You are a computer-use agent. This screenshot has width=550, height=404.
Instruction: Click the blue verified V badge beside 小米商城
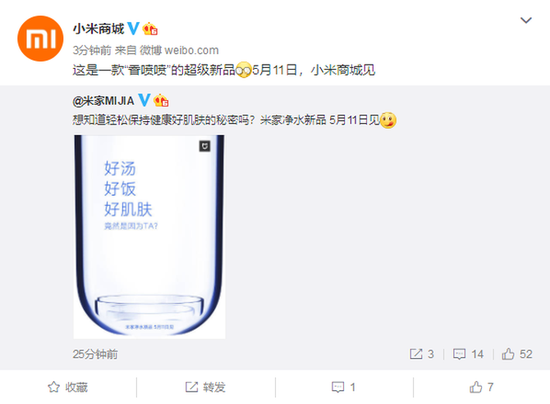coord(133,29)
